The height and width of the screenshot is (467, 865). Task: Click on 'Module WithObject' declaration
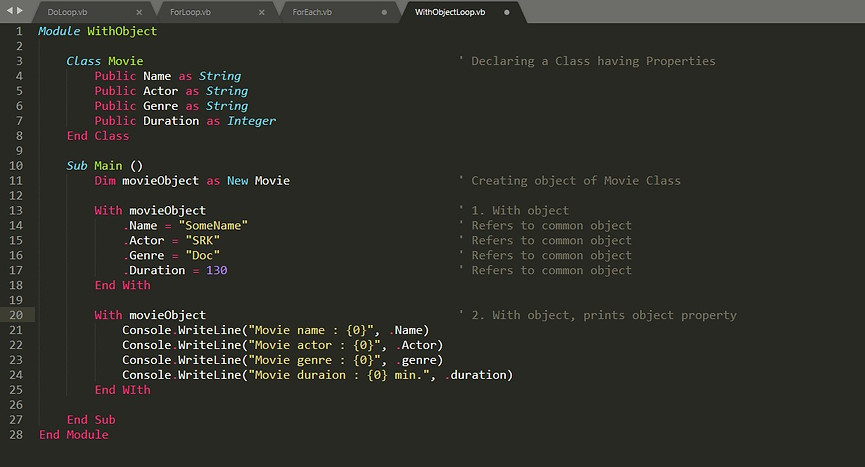click(98, 31)
